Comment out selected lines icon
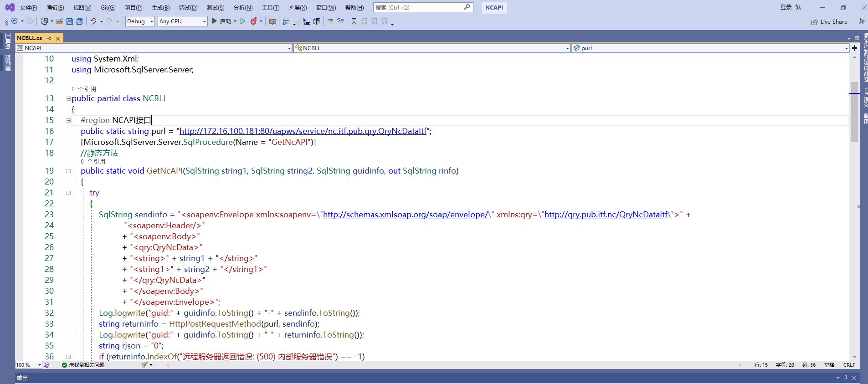Screen dimensions: 868x384 (x=330, y=21)
